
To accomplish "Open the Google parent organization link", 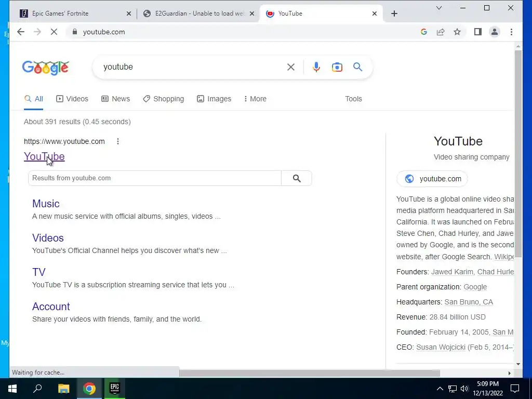I will click(475, 287).
